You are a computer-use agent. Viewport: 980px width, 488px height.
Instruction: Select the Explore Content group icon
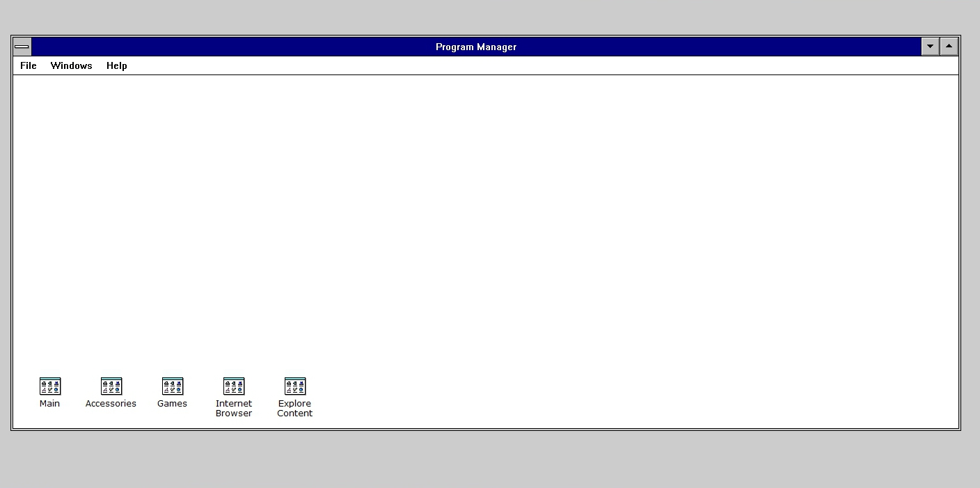(295, 386)
